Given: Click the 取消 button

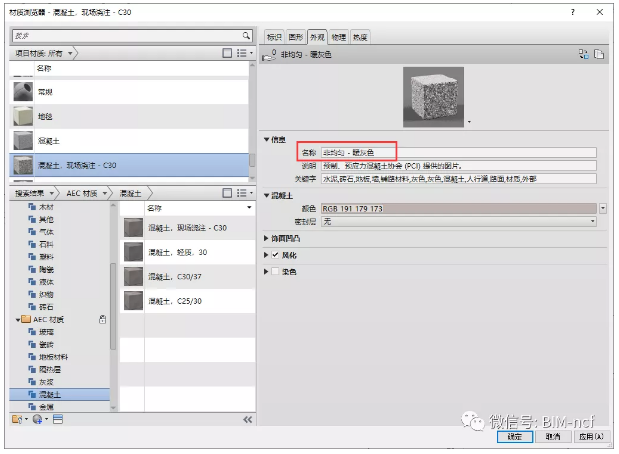Looking at the screenshot, I should 553,436.
